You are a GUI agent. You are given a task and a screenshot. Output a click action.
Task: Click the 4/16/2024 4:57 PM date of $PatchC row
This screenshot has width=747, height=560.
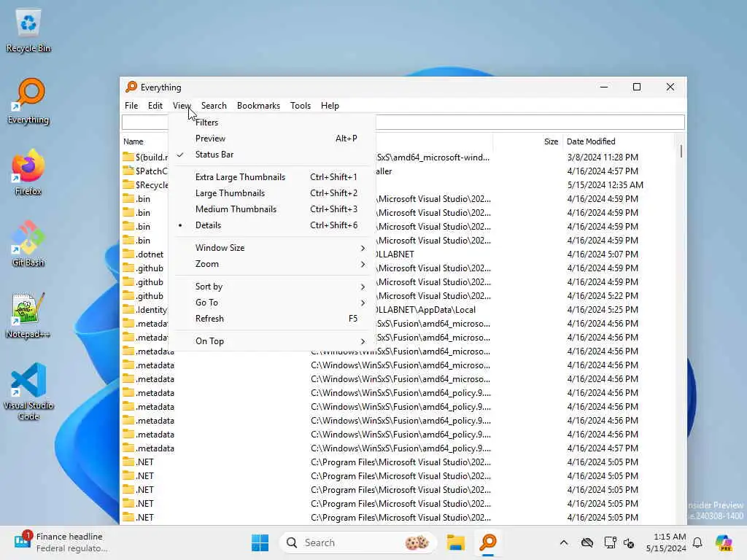[x=603, y=171]
